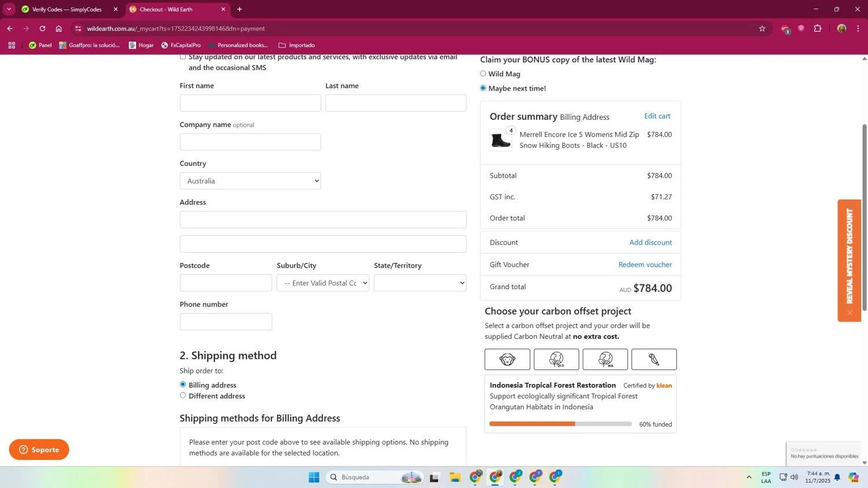The height and width of the screenshot is (488, 868).
Task: Open the Chrome three-dot menu
Action: coord(858,28)
